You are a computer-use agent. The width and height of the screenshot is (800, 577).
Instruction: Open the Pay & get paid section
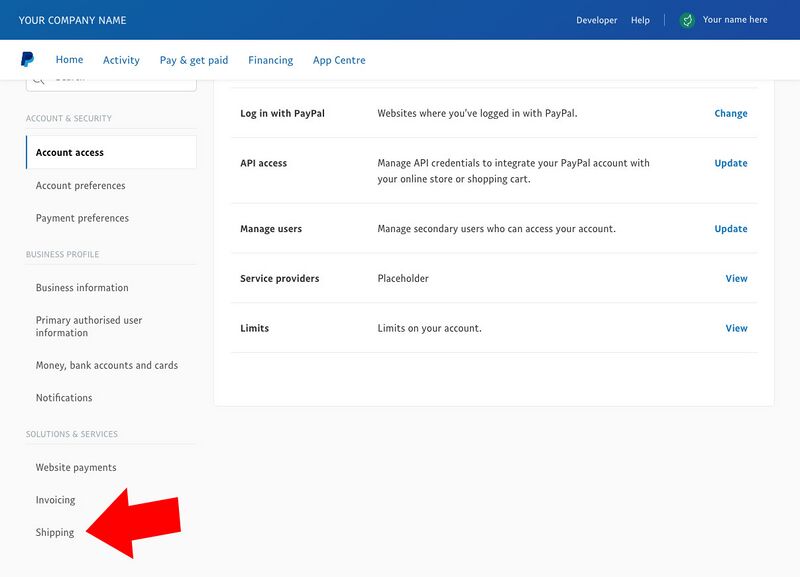[x=193, y=59]
